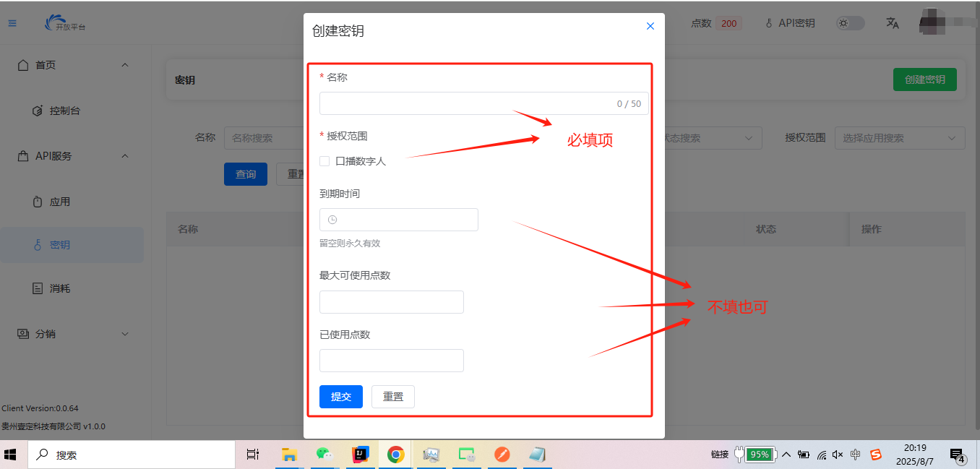This screenshot has width=980, height=469.
Task: Focus the 名称搜索 search field
Action: [x=264, y=137]
